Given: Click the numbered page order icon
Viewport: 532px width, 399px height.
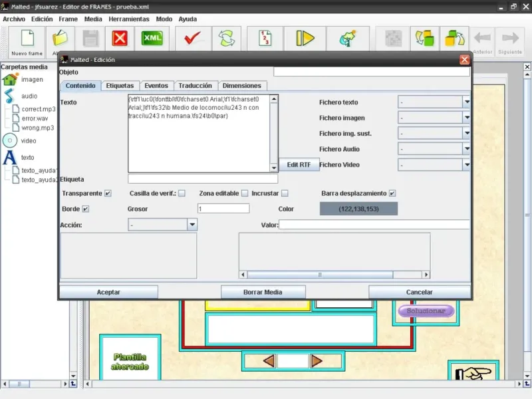Looking at the screenshot, I should point(265,38).
